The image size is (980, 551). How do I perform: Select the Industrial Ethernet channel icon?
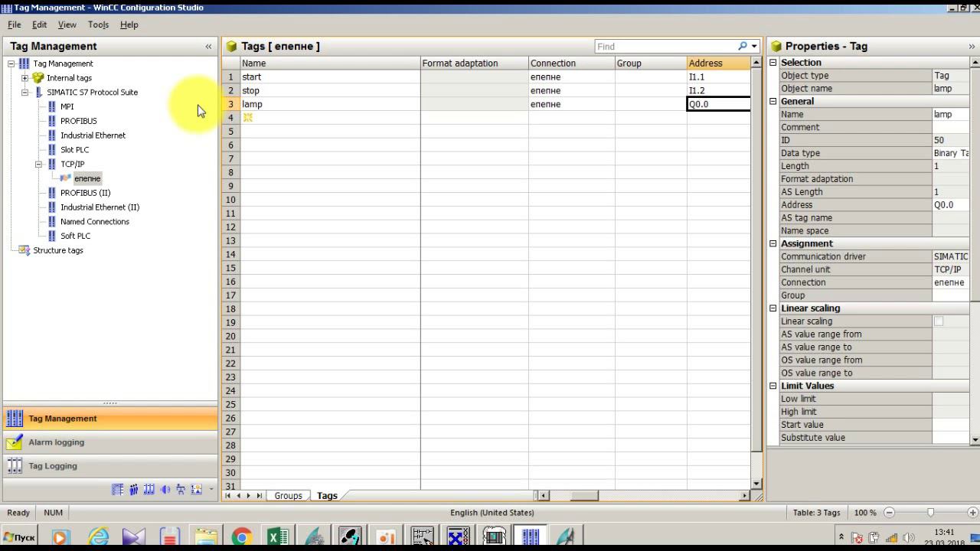pyautogui.click(x=52, y=135)
